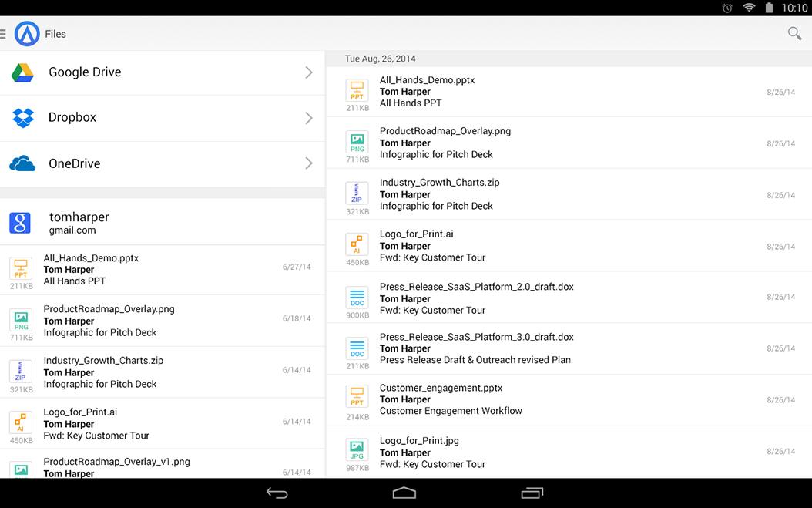Tap image icon of ProductRoadmap_Overlay_v1.png
The height and width of the screenshot is (508, 812).
21,469
